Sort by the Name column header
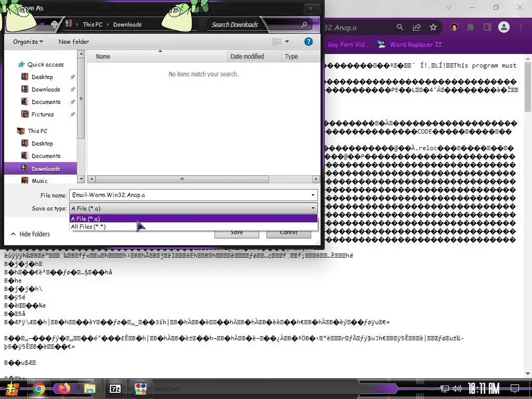 (x=157, y=56)
